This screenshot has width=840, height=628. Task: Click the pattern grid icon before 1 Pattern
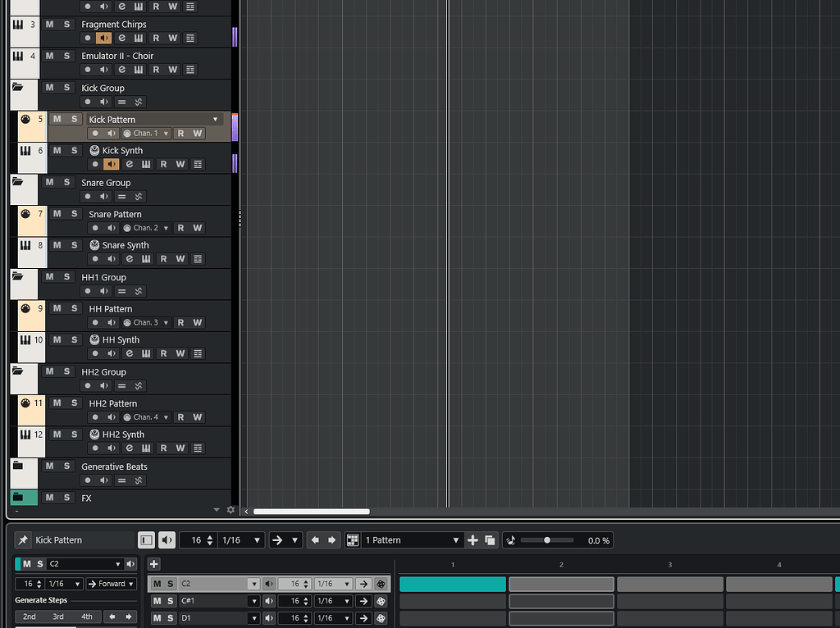point(354,539)
